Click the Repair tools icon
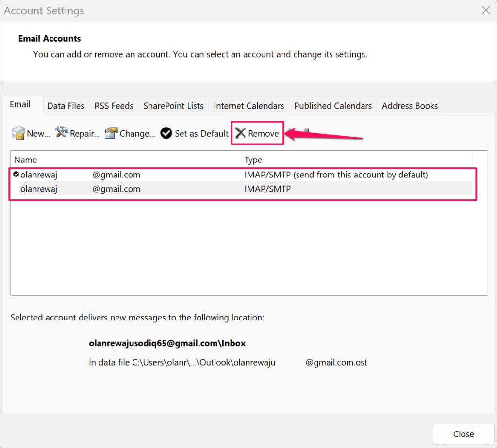 [x=62, y=133]
